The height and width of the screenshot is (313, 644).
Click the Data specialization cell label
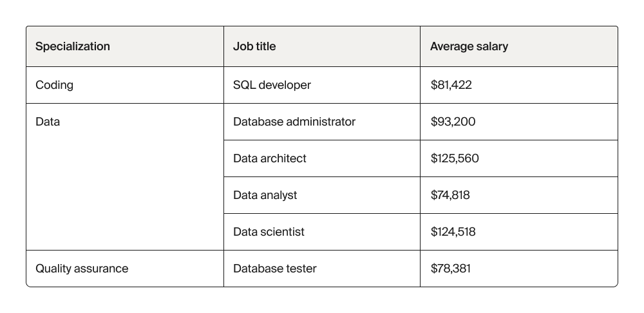click(48, 122)
